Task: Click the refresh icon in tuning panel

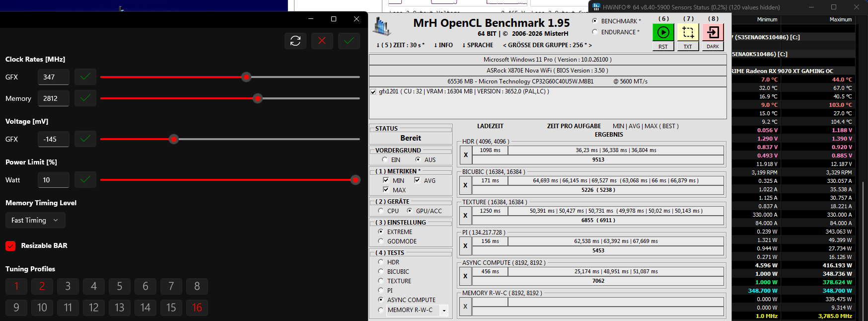Action: [x=295, y=41]
